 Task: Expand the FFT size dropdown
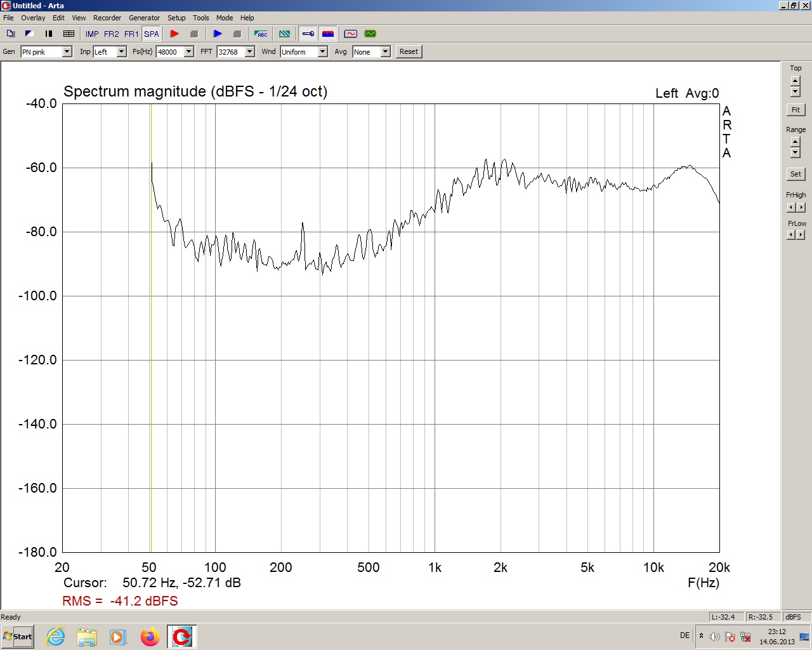tap(249, 52)
